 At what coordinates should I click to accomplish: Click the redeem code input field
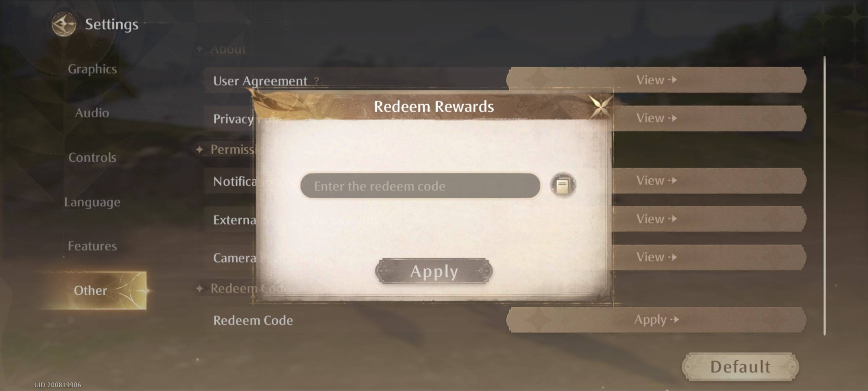[x=419, y=185]
